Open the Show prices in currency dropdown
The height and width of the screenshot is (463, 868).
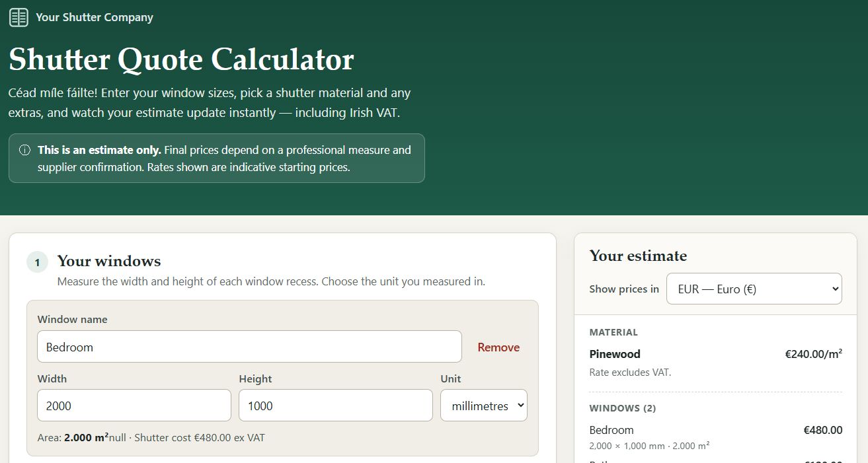754,289
